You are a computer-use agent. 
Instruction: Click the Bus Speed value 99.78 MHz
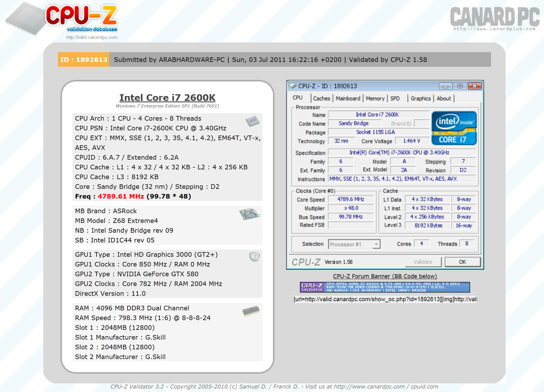click(351, 217)
